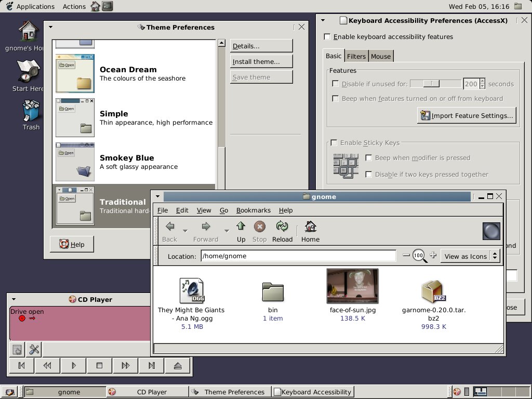Launch the terminal from the top panel
The width and height of the screenshot is (532, 399).
(x=108, y=6)
